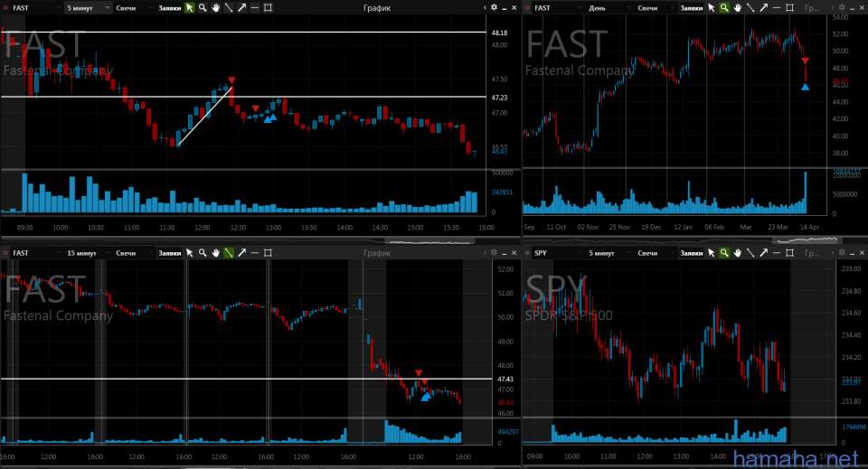Open the Свечи dropdown in the SPY chart
The height and width of the screenshot is (469, 868).
tap(656, 253)
